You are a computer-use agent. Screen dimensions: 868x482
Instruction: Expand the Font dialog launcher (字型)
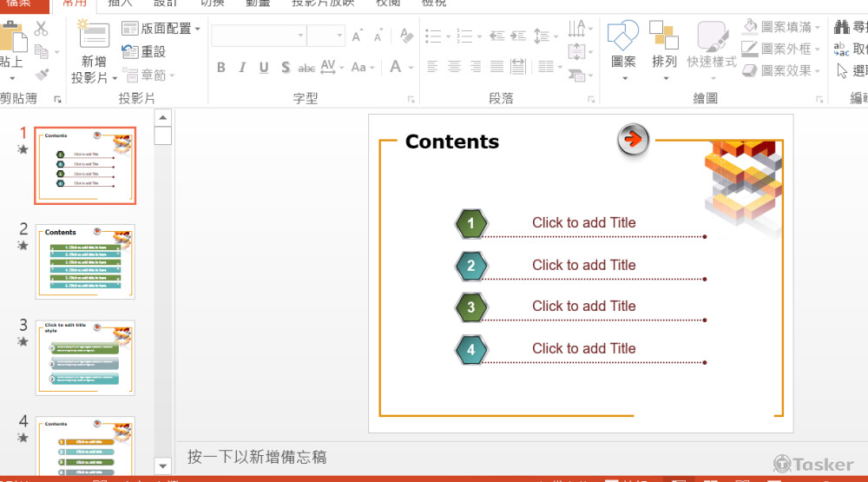point(411,99)
